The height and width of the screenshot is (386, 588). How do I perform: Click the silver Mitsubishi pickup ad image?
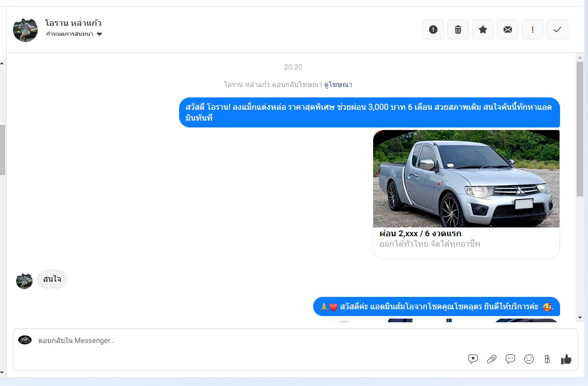pos(466,179)
